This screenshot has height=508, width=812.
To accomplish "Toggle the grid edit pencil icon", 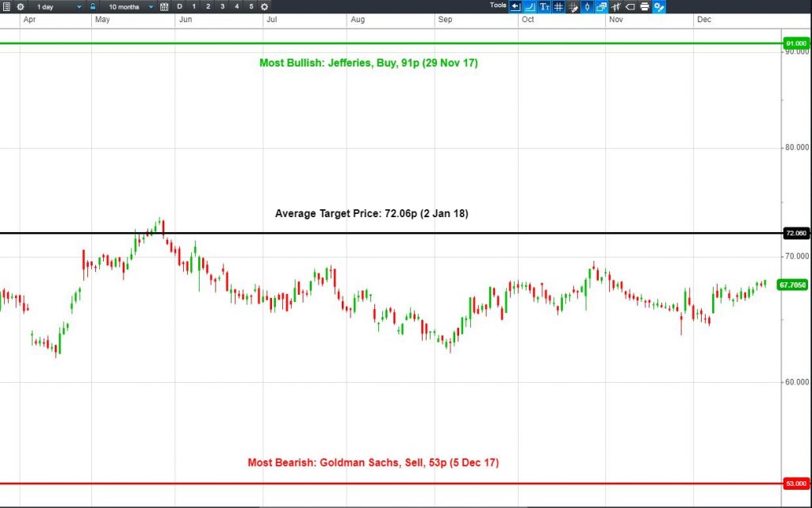I will coord(573,6).
